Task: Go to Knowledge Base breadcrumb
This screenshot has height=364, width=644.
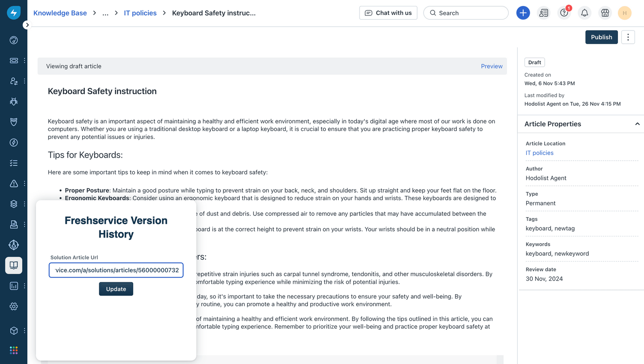Action: pyautogui.click(x=60, y=13)
